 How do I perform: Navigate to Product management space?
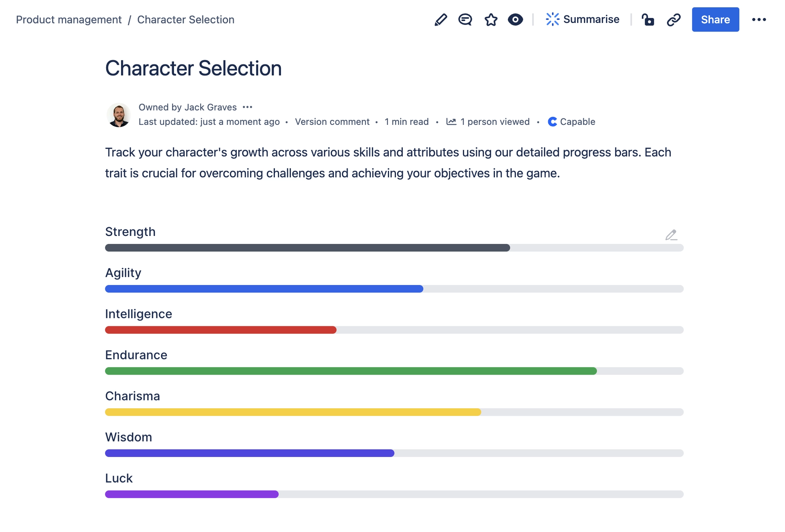(69, 20)
